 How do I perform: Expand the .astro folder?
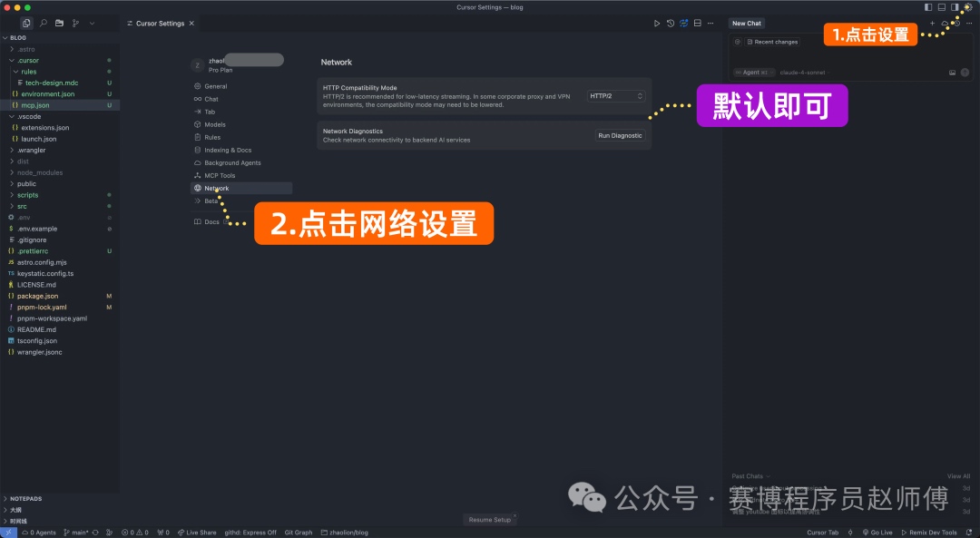[60, 49]
